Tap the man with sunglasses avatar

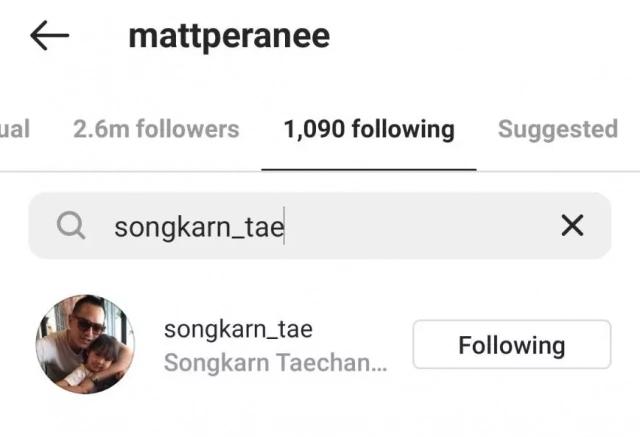tap(85, 344)
